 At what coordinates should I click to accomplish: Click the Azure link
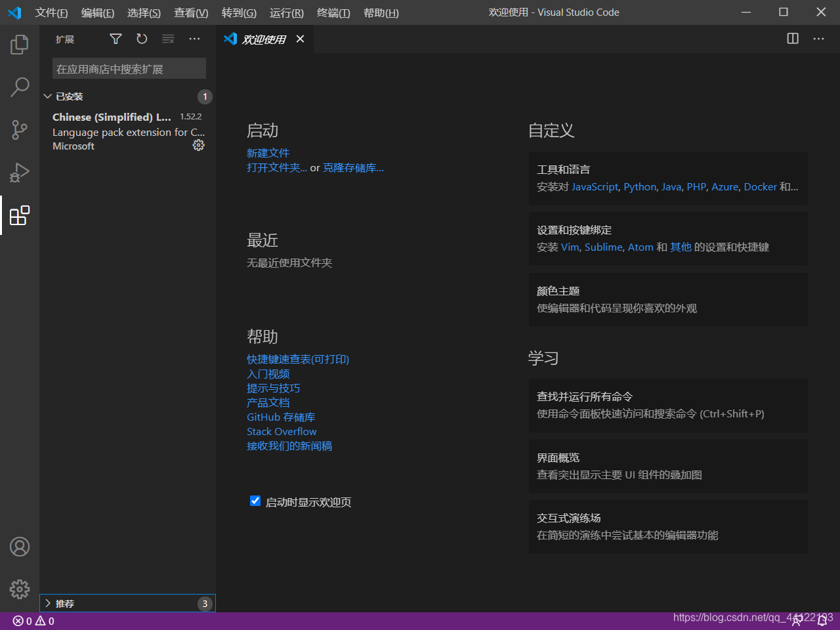click(725, 186)
